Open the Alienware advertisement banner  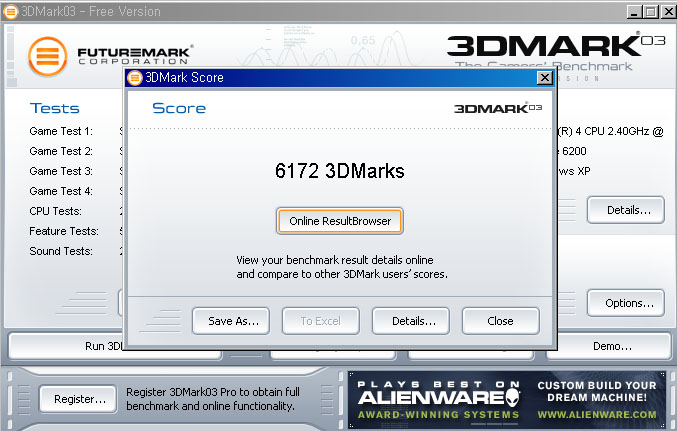point(507,400)
